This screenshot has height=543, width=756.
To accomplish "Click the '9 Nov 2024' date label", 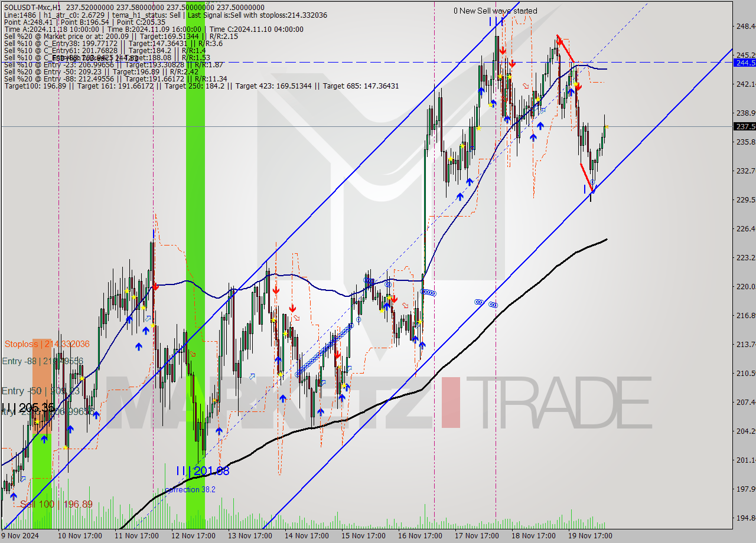I will point(20,536).
